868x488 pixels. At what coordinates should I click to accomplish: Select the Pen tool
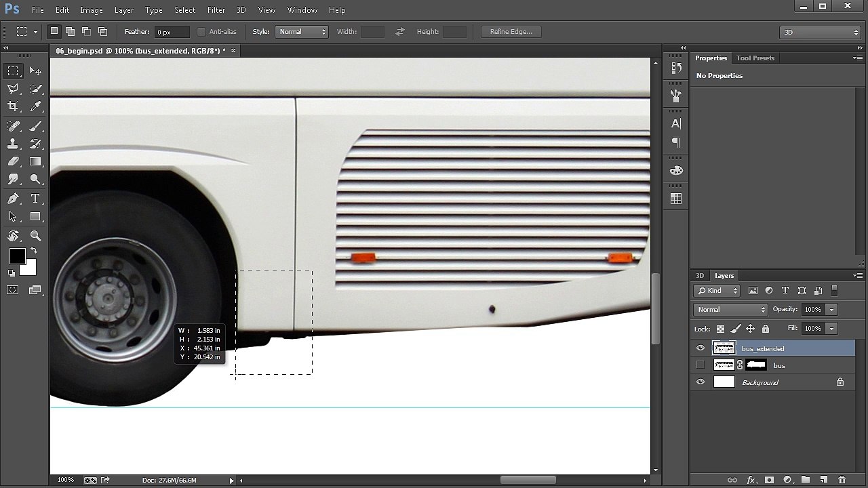point(13,199)
